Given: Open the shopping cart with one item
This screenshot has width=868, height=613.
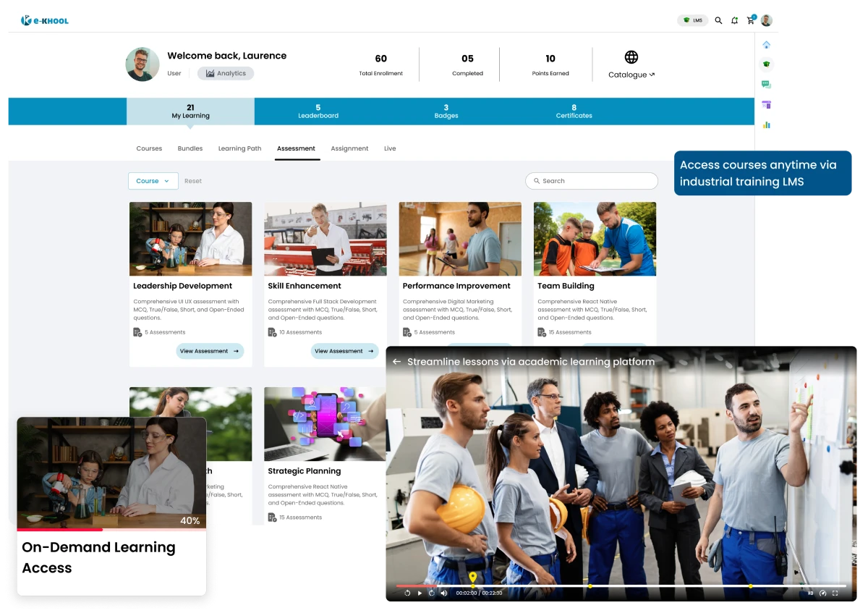Looking at the screenshot, I should click(x=750, y=21).
